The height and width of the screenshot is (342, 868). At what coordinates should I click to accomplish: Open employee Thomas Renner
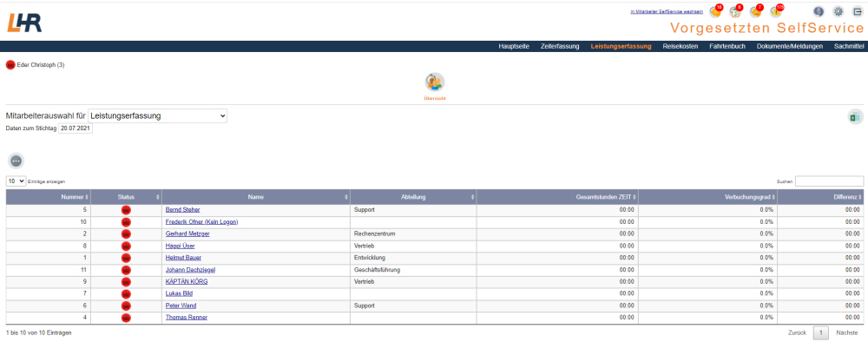coord(187,318)
